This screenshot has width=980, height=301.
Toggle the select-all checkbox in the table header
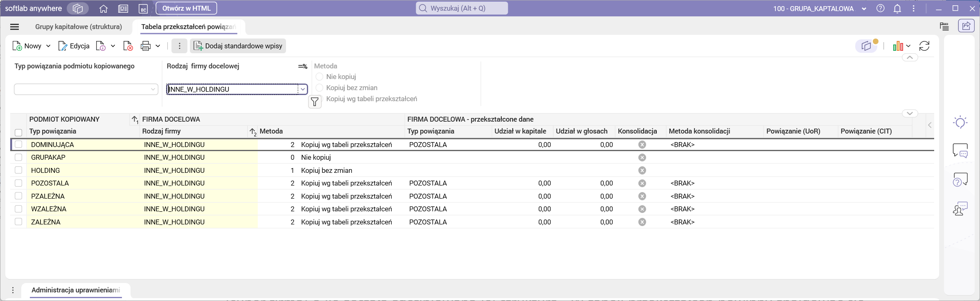[x=18, y=132]
